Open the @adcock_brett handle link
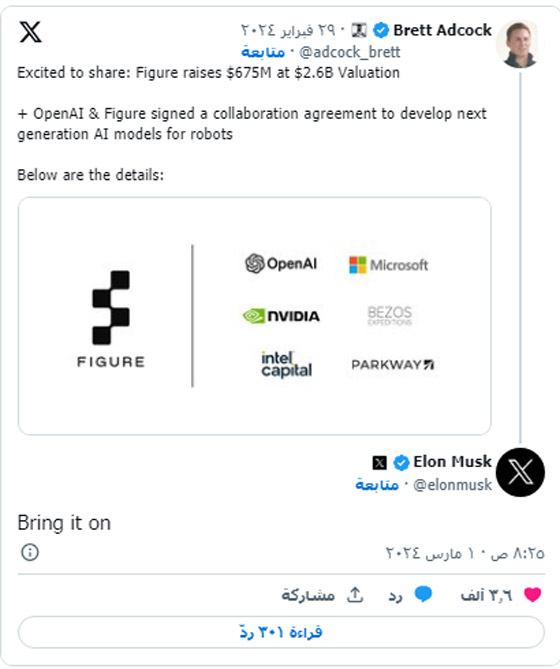 click(349, 52)
